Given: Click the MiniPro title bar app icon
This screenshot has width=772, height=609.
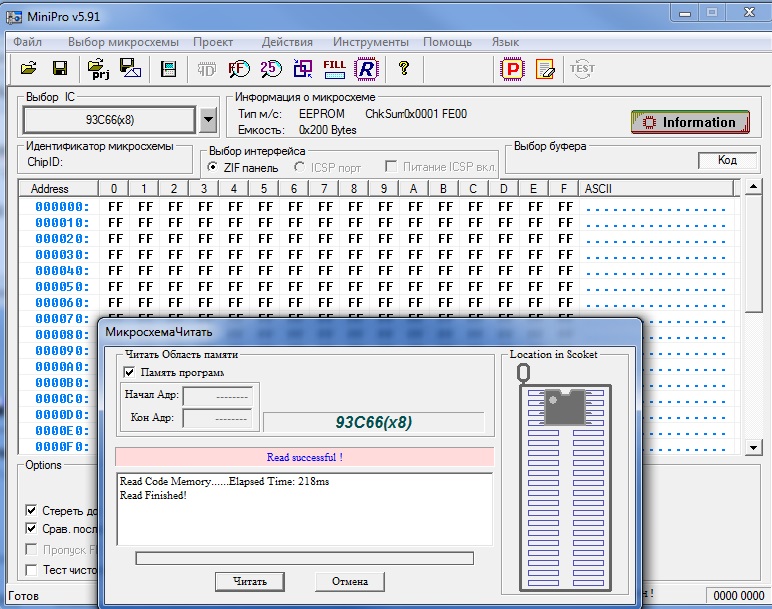Looking at the screenshot, I should (14, 17).
